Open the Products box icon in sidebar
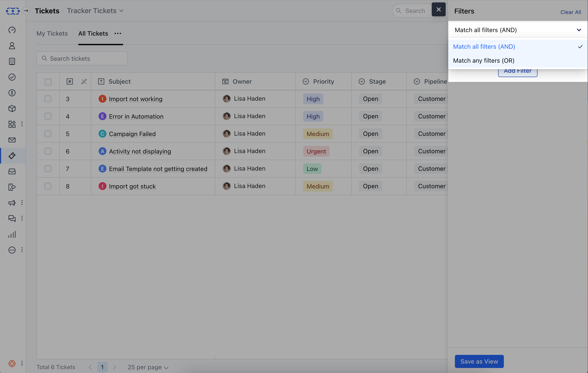The height and width of the screenshot is (373, 588). (12, 109)
